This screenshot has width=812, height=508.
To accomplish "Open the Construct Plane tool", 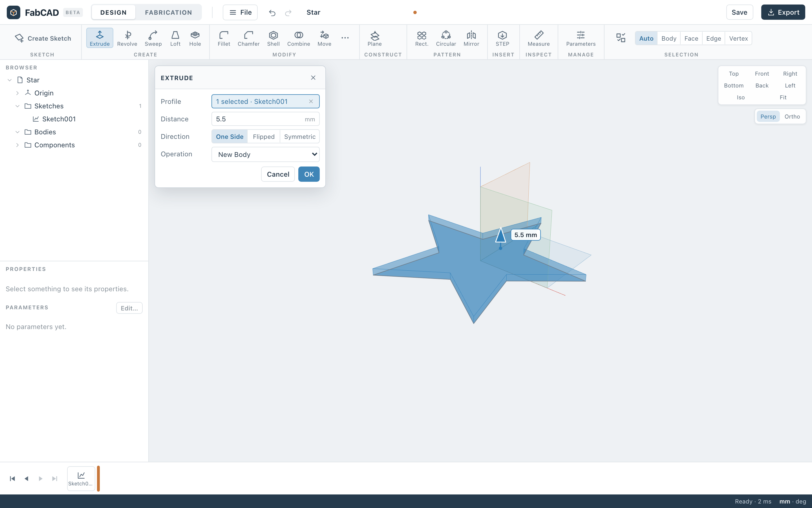I will pyautogui.click(x=374, y=38).
